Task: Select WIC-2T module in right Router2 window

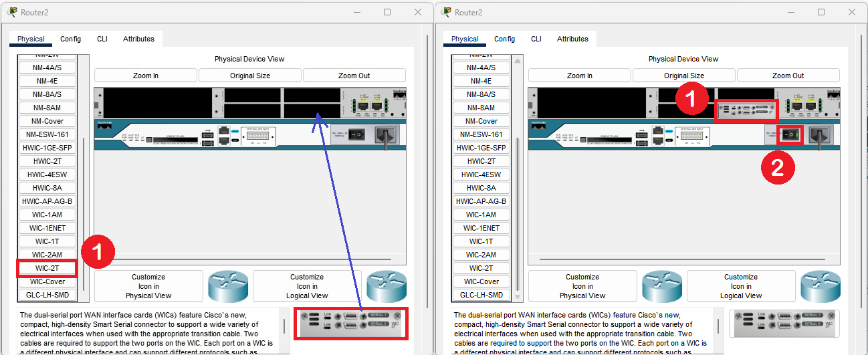Action: click(480, 268)
